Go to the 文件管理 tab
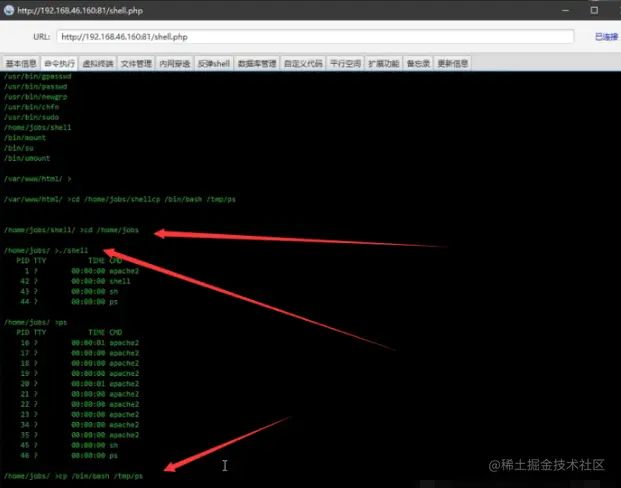Screen dimensions: 621x488 point(136,63)
